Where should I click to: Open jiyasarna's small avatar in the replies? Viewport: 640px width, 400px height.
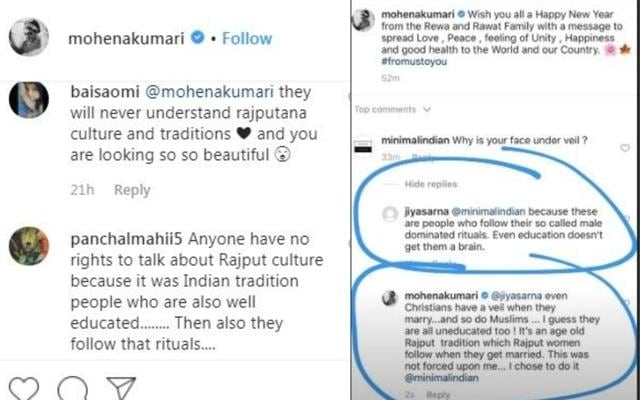(x=390, y=213)
